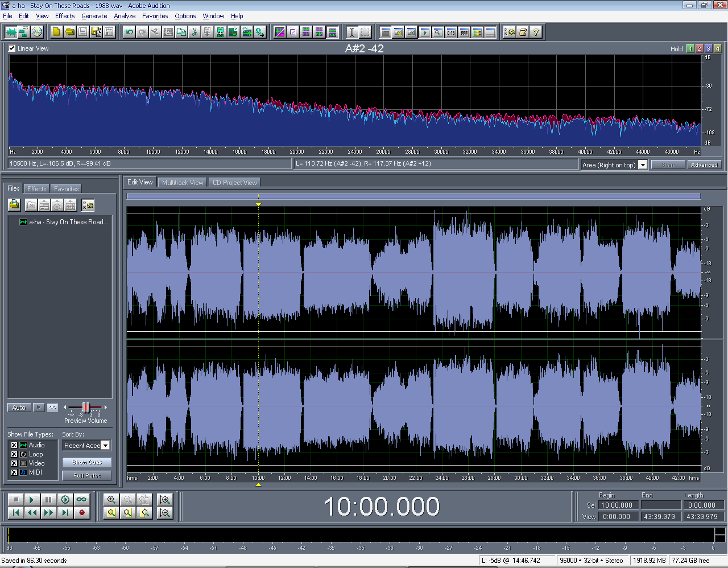Image resolution: width=728 pixels, height=568 pixels.
Task: Click the yellow playback cursor marker
Action: click(x=258, y=204)
